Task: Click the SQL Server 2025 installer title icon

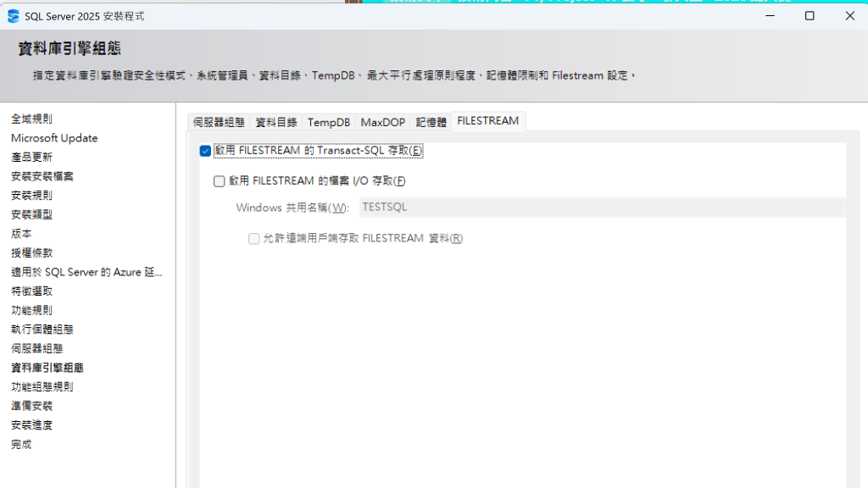Action: (x=14, y=16)
